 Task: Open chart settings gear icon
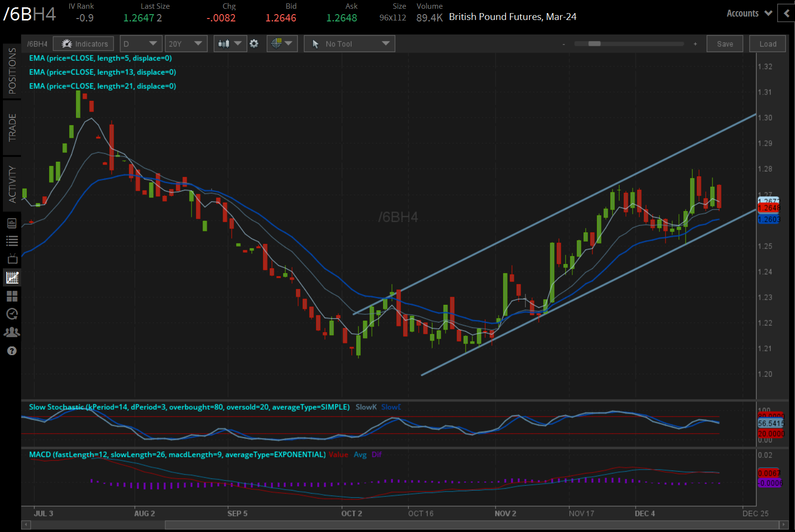point(254,44)
